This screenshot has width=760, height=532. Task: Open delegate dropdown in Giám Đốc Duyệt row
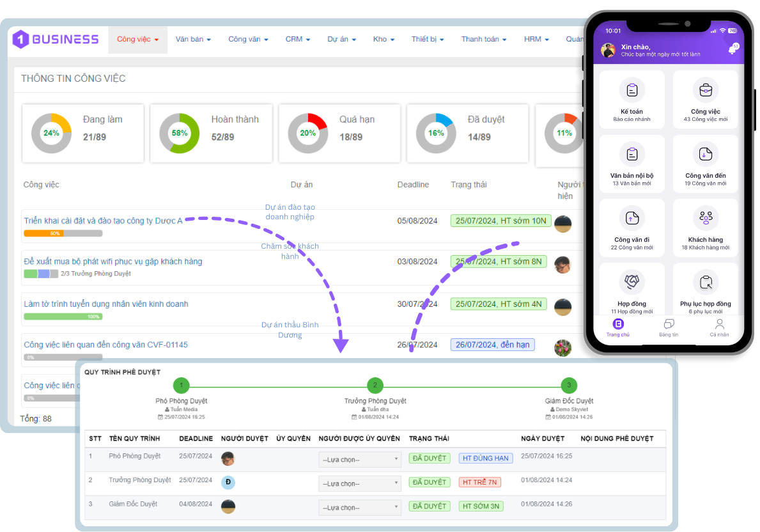point(360,508)
